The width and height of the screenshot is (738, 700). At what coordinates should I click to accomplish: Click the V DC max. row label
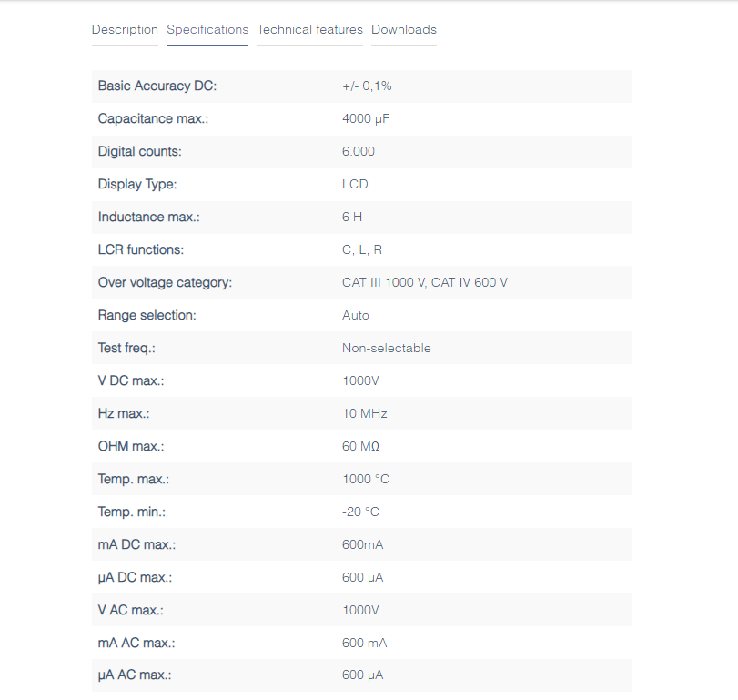pos(131,380)
